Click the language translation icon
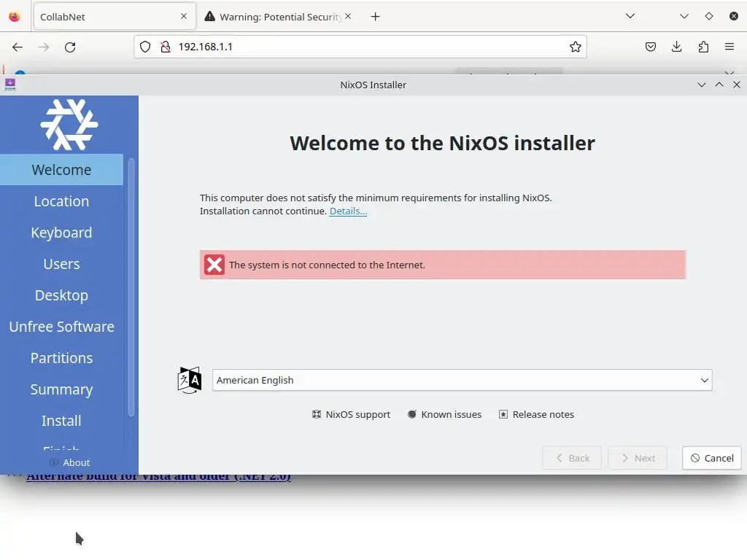Viewport: 747px width, 560px height. [189, 380]
